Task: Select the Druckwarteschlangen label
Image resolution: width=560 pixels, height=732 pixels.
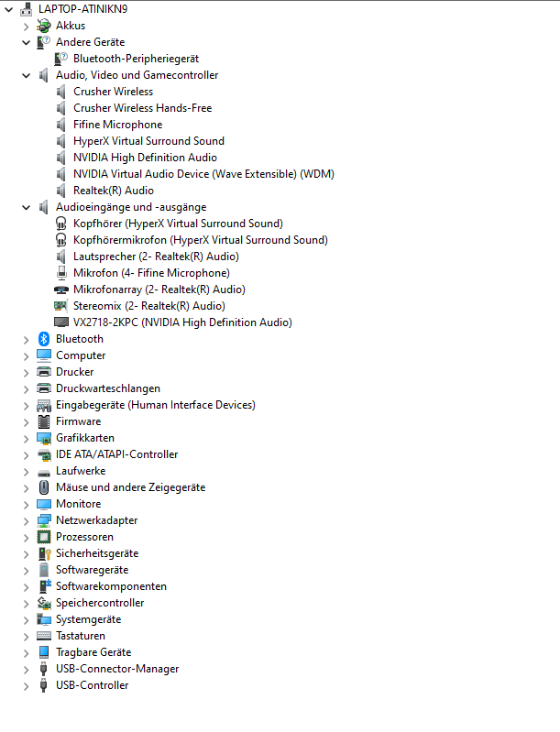Action: (x=108, y=388)
